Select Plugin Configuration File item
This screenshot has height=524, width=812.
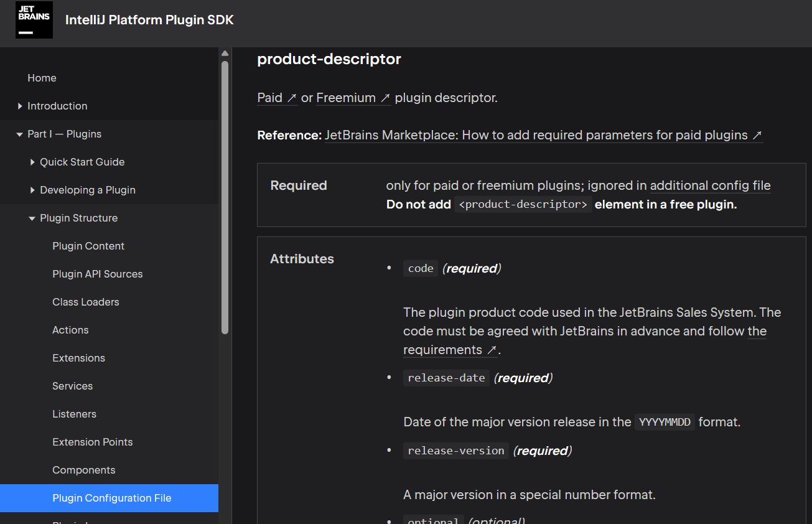click(x=109, y=498)
